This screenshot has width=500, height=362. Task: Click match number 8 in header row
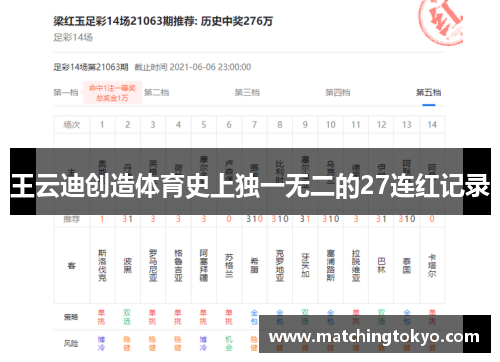(280, 125)
